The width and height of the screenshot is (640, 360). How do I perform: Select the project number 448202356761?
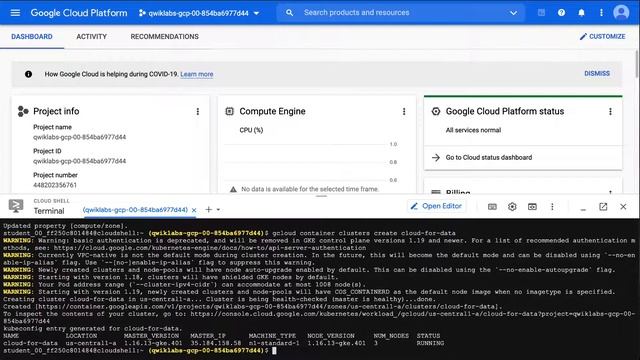55,185
